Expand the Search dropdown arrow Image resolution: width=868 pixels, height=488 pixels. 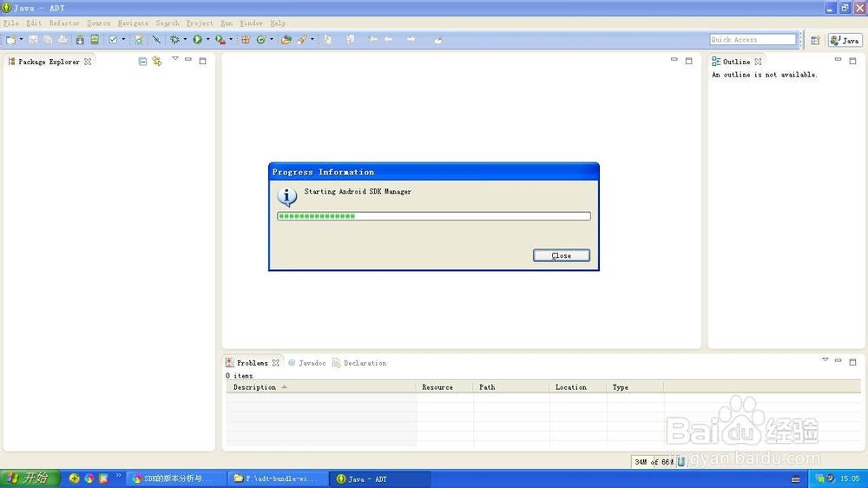[x=312, y=39]
